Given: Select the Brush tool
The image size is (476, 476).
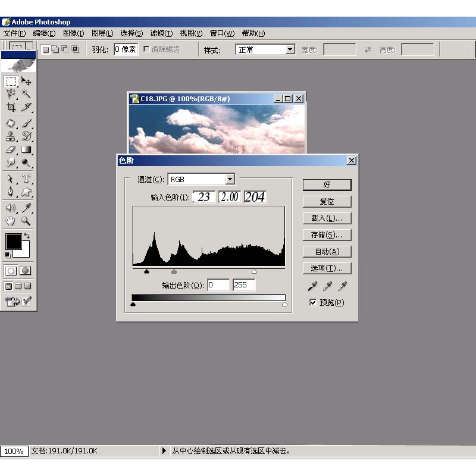Looking at the screenshot, I should point(26,123).
